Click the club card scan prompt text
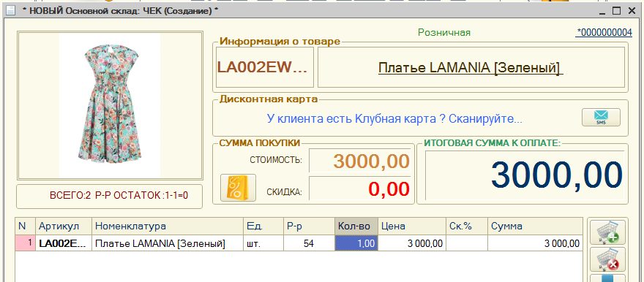Screen dimensions: 644x282 pyautogui.click(x=394, y=119)
